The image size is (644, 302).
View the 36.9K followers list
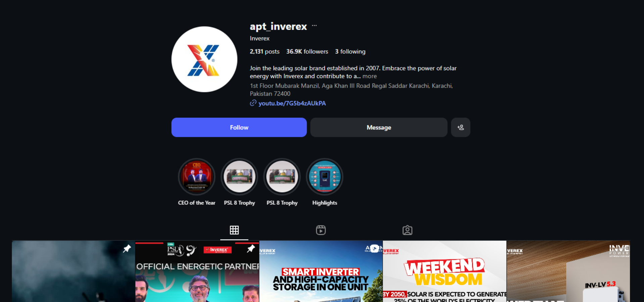pyautogui.click(x=307, y=52)
